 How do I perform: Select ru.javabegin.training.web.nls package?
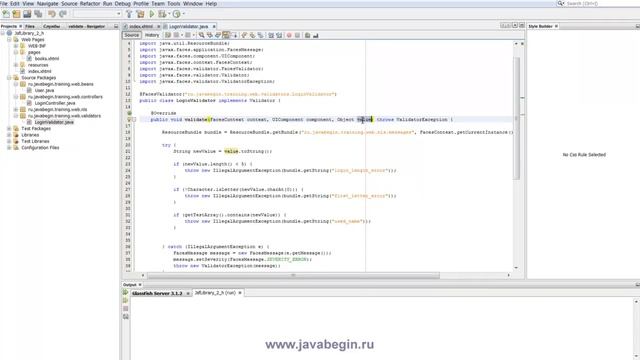[58, 109]
